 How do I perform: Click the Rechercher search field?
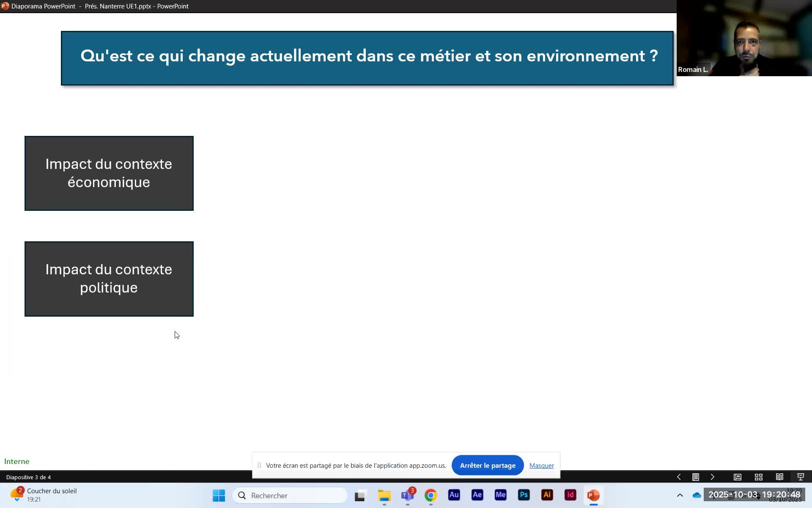pyautogui.click(x=290, y=495)
